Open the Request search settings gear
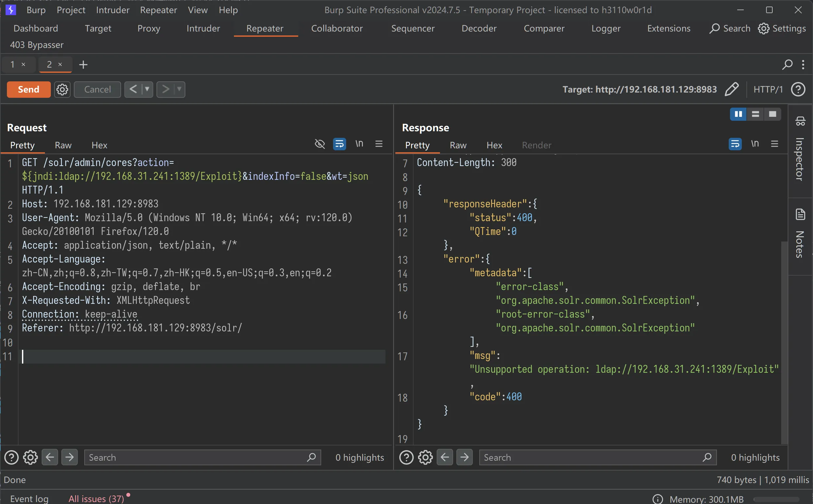 click(x=30, y=457)
